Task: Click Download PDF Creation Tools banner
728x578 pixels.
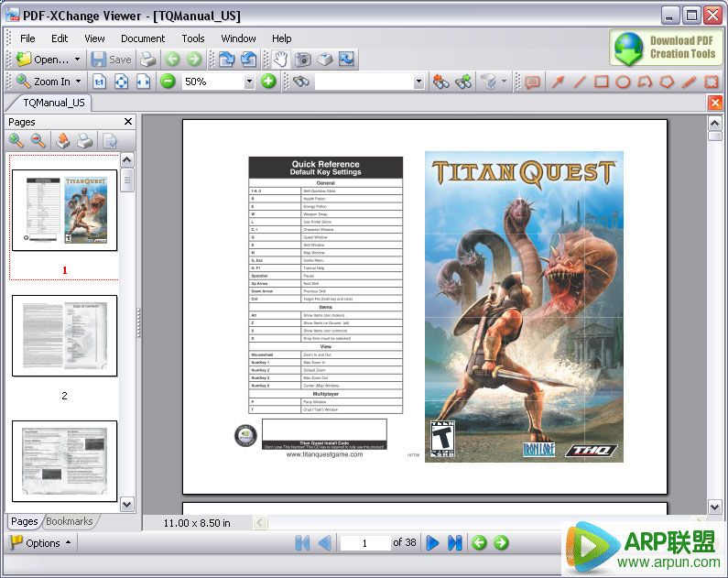Action: (x=666, y=48)
